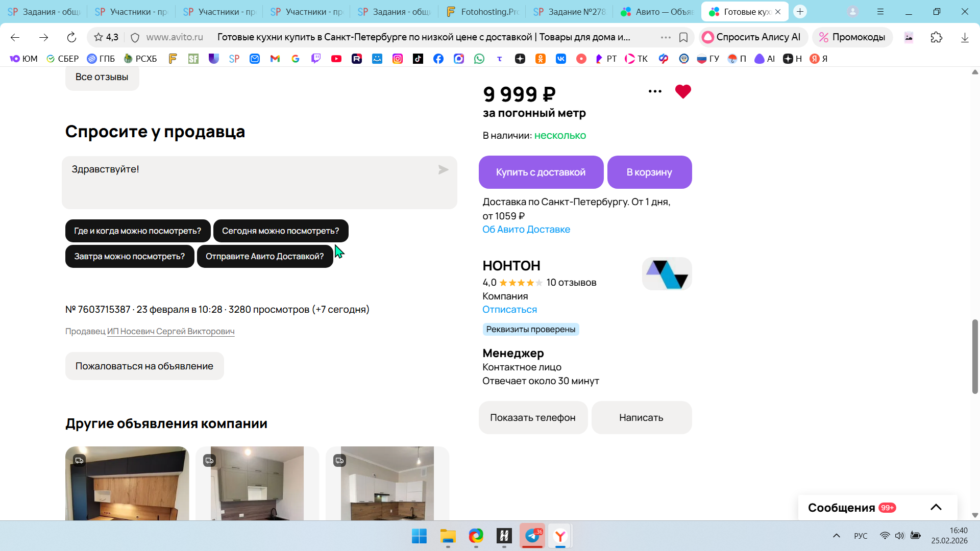Open the downloads arrow icon
Viewport: 980px width, 551px height.
click(x=965, y=37)
